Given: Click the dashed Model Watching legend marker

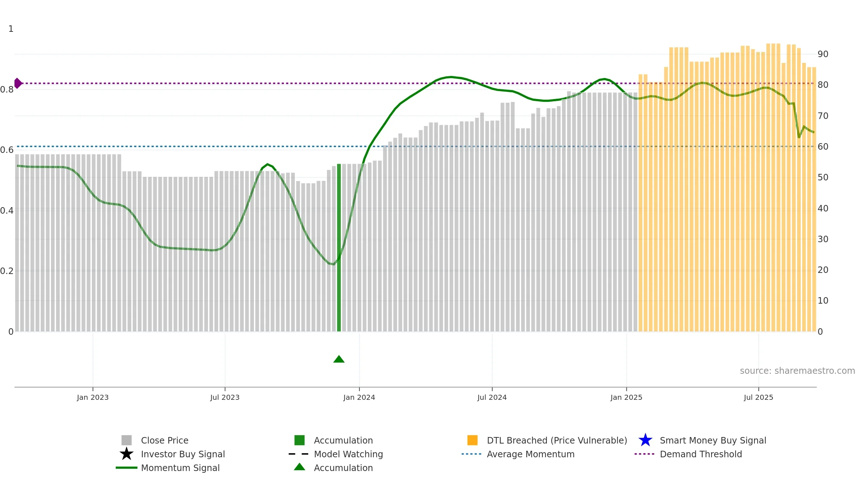Looking at the screenshot, I should pyautogui.click(x=299, y=454).
